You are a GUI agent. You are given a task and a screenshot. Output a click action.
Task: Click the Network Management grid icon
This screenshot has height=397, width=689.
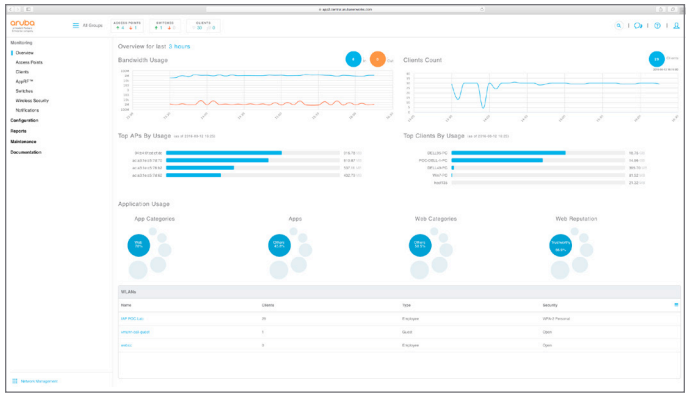pos(15,381)
